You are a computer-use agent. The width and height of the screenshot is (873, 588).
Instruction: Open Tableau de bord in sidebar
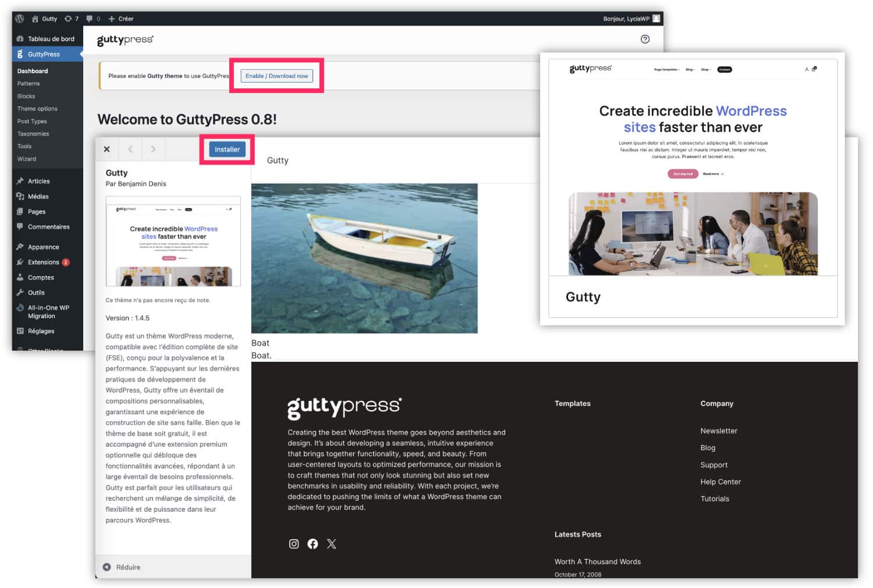pos(47,39)
